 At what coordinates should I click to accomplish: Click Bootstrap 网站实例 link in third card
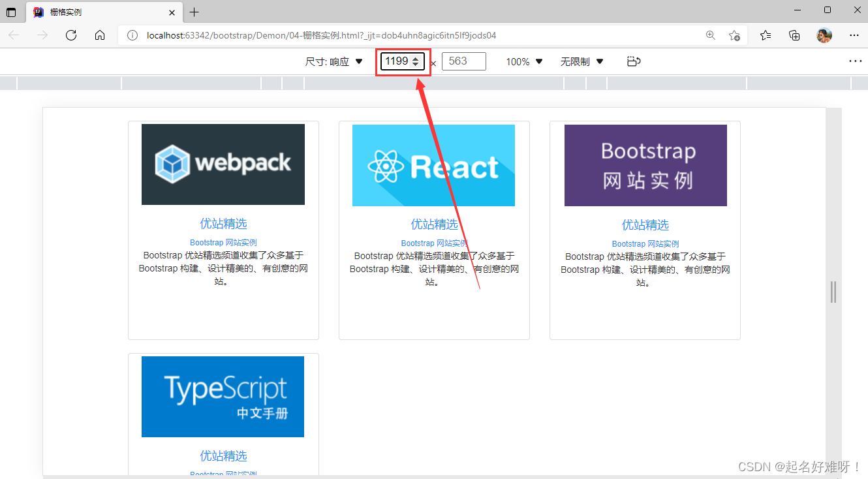[645, 244]
